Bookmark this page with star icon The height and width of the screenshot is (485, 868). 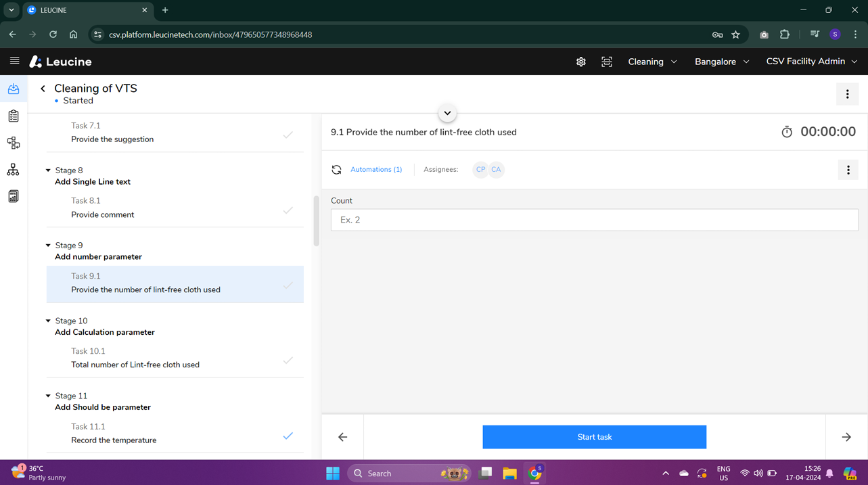(x=735, y=34)
